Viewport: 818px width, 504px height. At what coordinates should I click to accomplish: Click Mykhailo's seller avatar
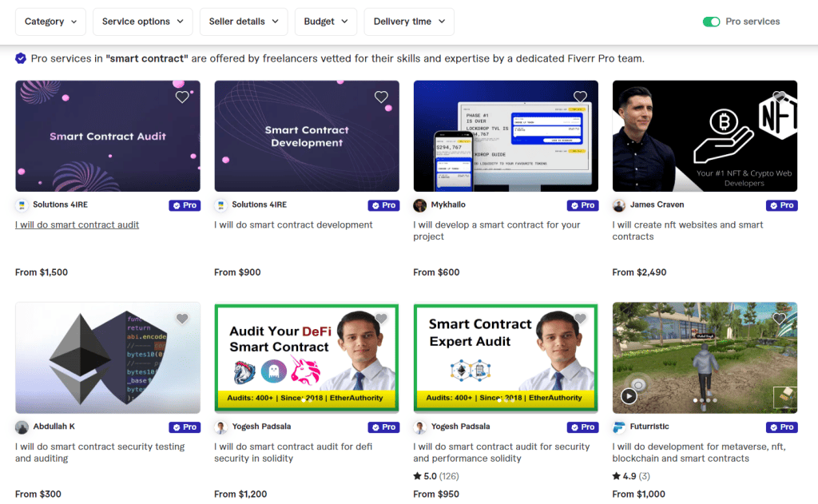[x=419, y=205]
